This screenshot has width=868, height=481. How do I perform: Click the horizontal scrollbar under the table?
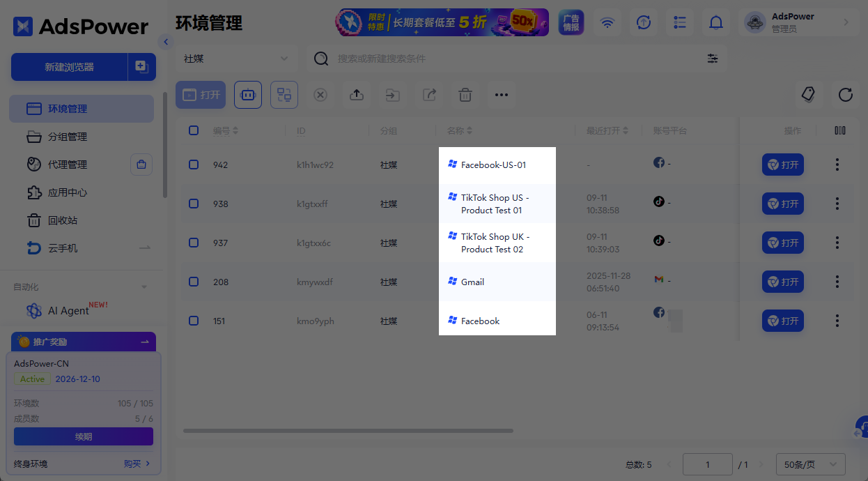coord(348,431)
